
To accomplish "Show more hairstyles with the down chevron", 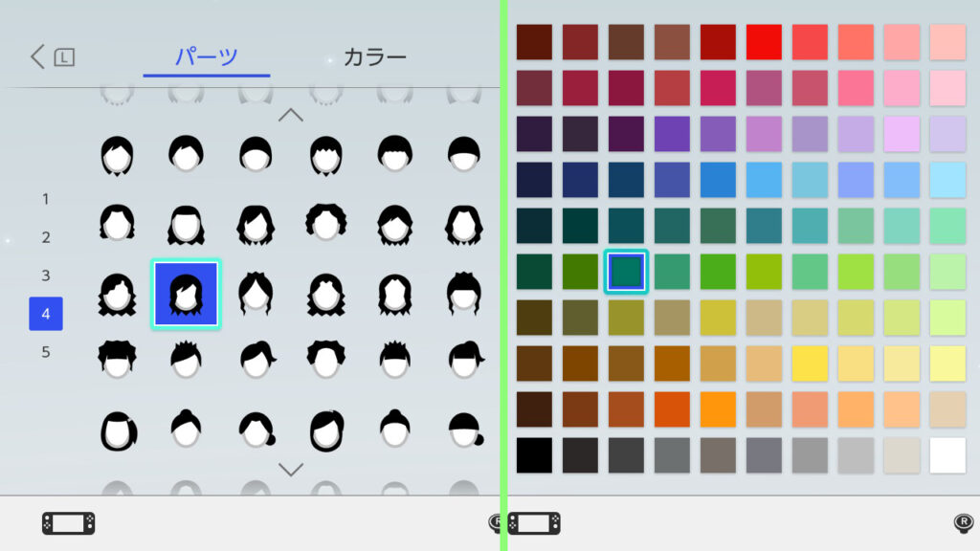I will click(291, 469).
